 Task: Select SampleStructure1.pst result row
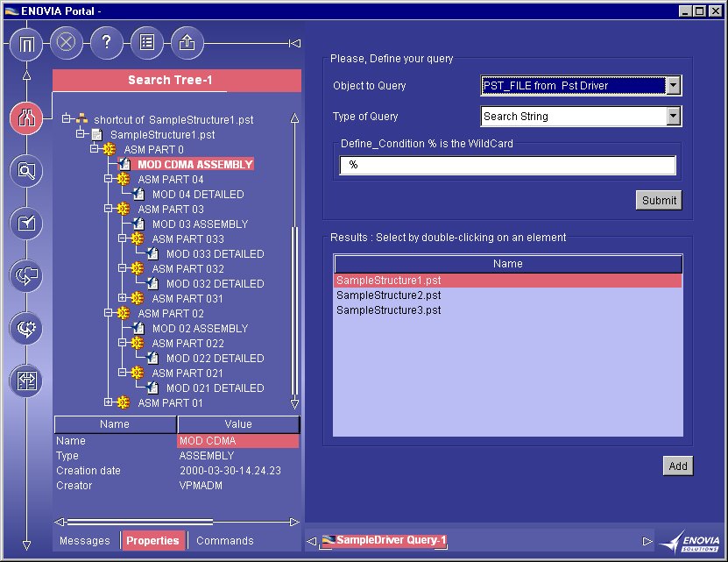[508, 281]
